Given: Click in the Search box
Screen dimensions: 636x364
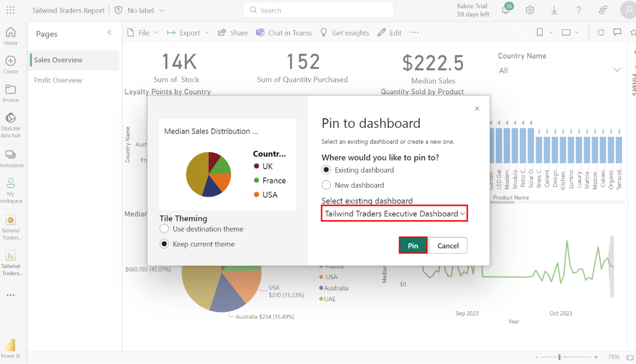Looking at the screenshot, I should pyautogui.click(x=319, y=10).
